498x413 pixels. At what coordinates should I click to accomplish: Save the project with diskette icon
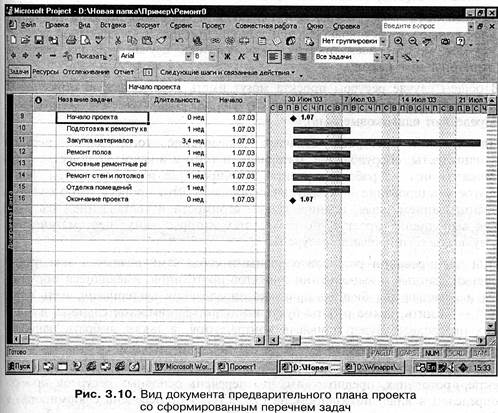tap(39, 41)
